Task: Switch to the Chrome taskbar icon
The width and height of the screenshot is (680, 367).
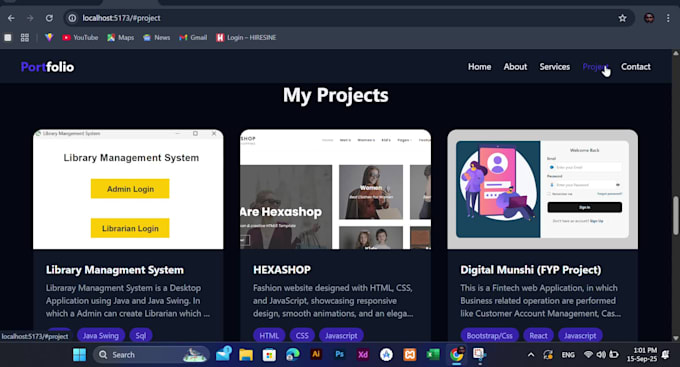Action: coord(456,355)
